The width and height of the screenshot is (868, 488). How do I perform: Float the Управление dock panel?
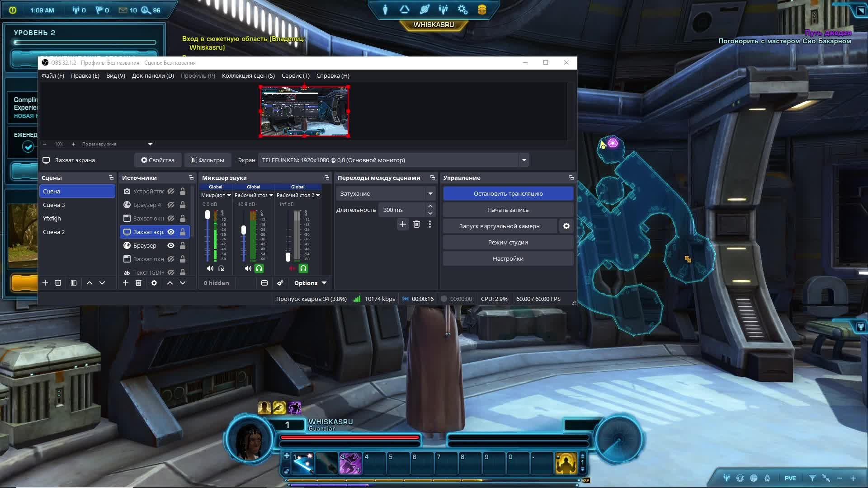click(x=571, y=178)
